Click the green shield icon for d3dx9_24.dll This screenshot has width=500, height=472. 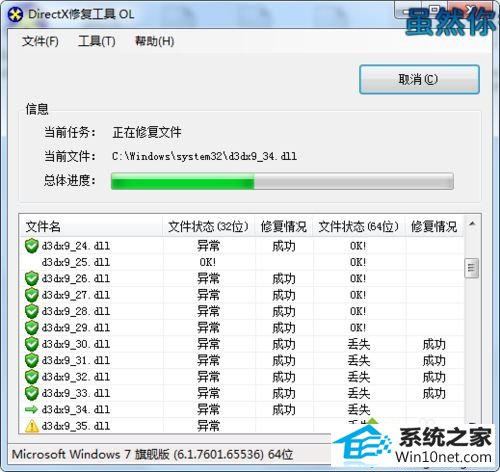coord(32,246)
